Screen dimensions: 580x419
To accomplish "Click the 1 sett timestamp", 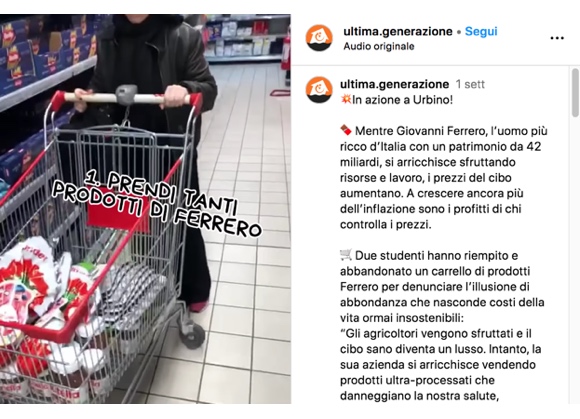I will (x=470, y=84).
